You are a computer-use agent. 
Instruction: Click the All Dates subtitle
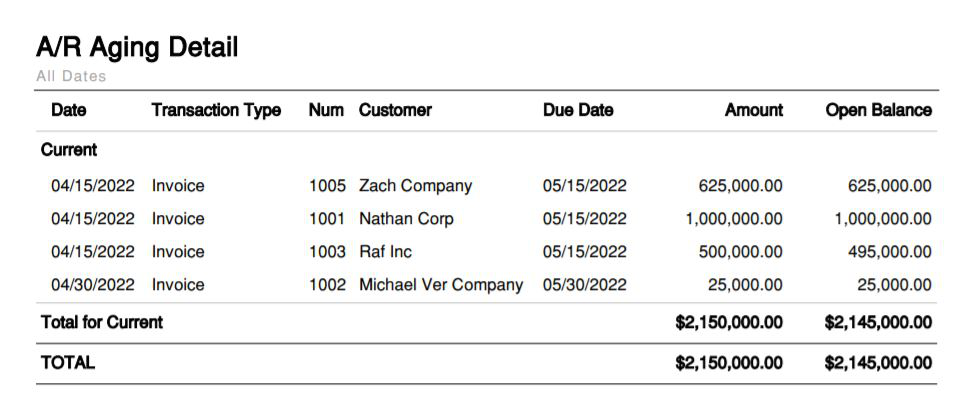coord(71,76)
